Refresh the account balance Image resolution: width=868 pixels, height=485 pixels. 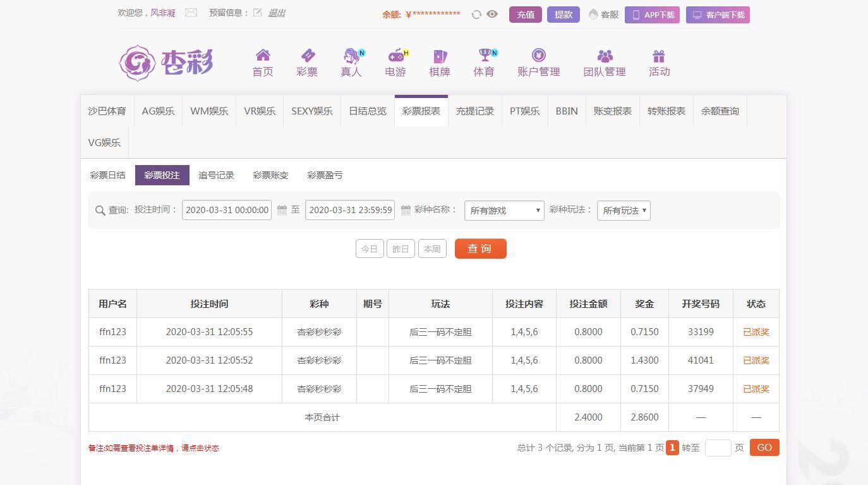coord(476,15)
